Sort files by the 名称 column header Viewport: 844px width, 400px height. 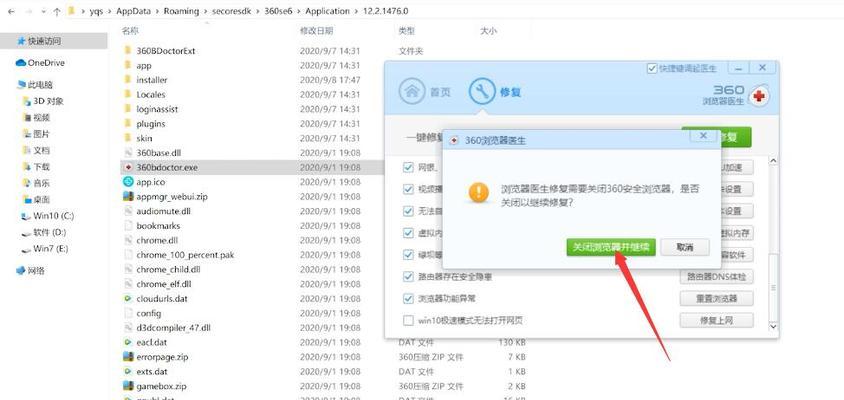(x=130, y=31)
